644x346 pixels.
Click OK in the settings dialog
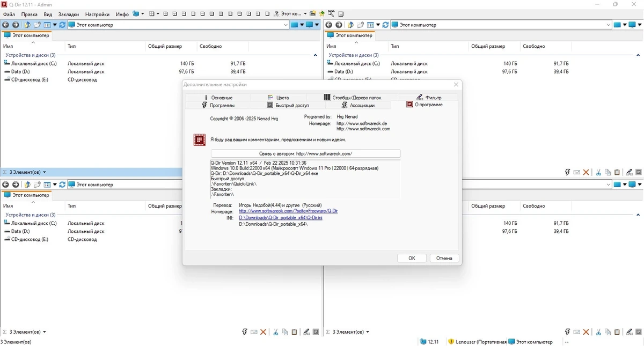(x=412, y=258)
